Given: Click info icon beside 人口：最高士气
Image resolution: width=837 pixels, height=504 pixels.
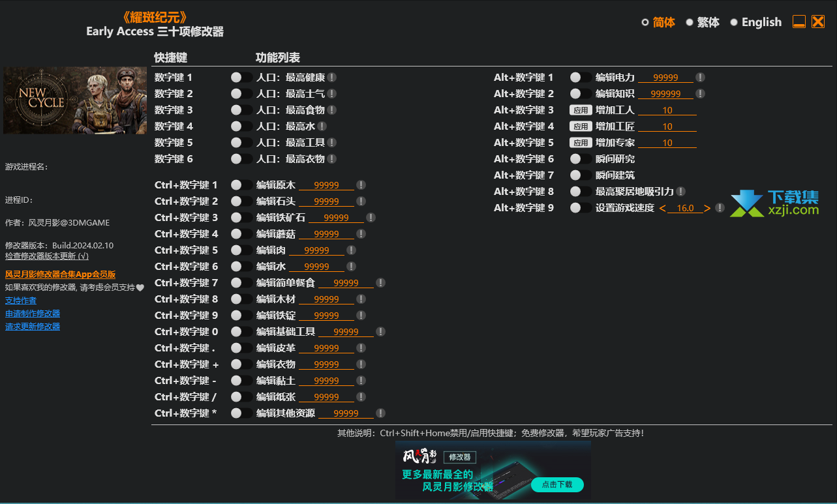Looking at the screenshot, I should (x=332, y=93).
